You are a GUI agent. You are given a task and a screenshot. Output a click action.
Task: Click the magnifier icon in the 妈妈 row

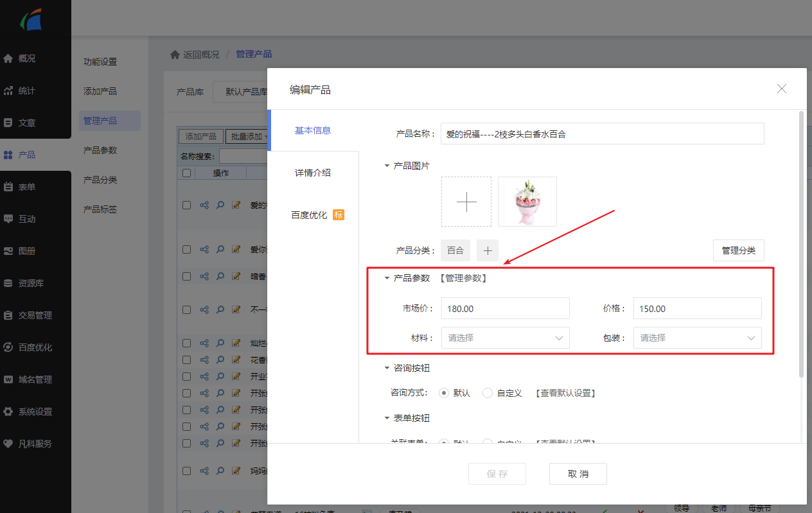tap(220, 471)
